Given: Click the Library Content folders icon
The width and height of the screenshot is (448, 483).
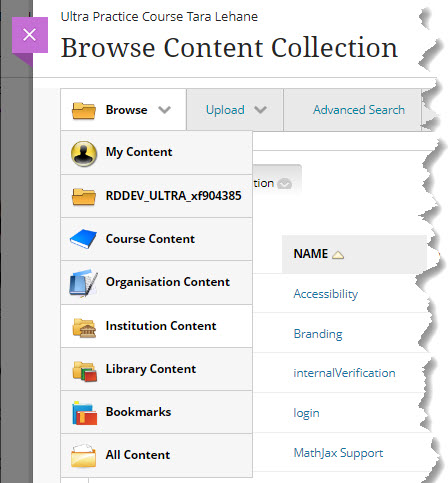Looking at the screenshot, I should 85,371.
